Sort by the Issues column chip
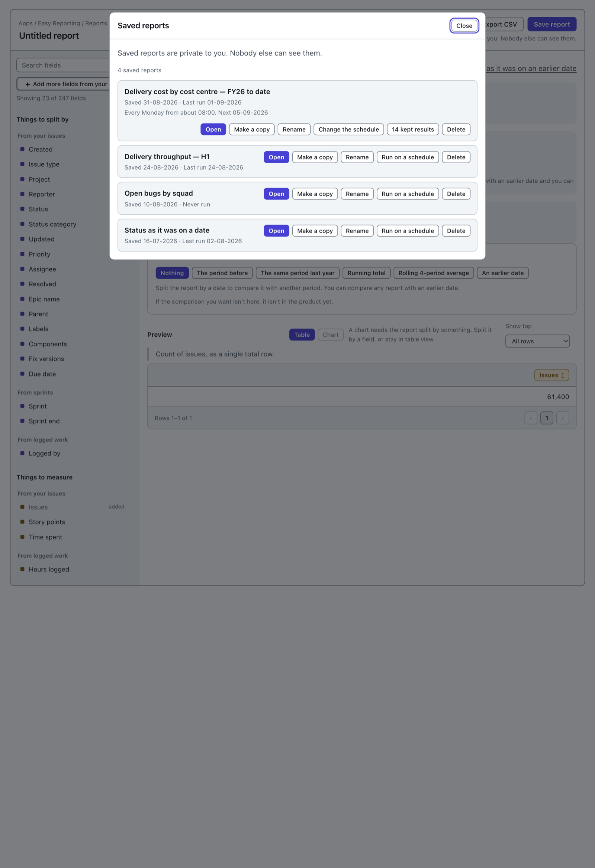The height and width of the screenshot is (868, 595). (x=551, y=375)
